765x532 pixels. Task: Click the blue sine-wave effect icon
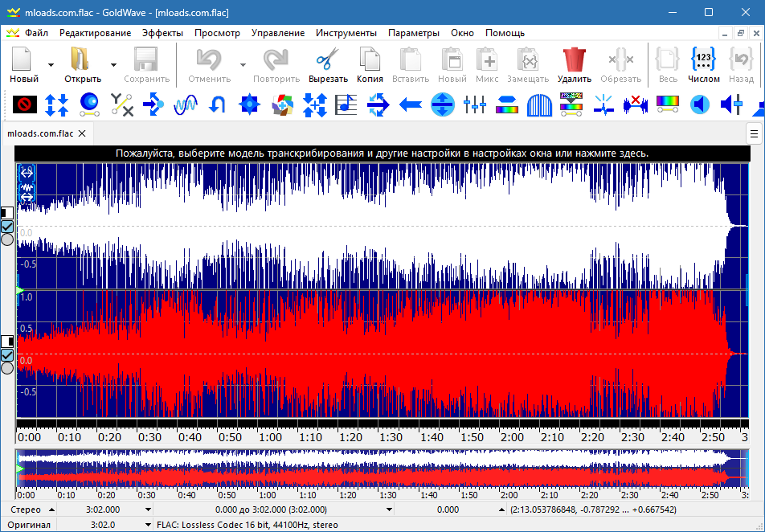(x=186, y=104)
